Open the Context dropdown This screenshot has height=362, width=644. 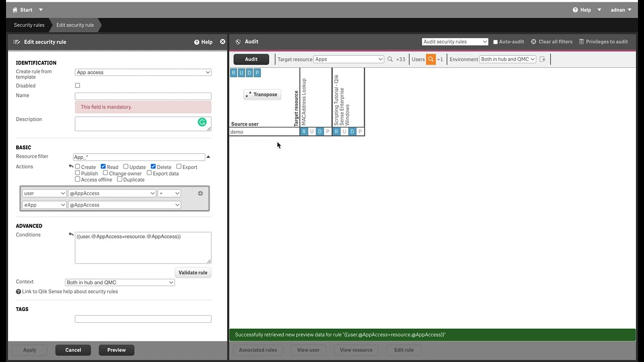click(120, 283)
